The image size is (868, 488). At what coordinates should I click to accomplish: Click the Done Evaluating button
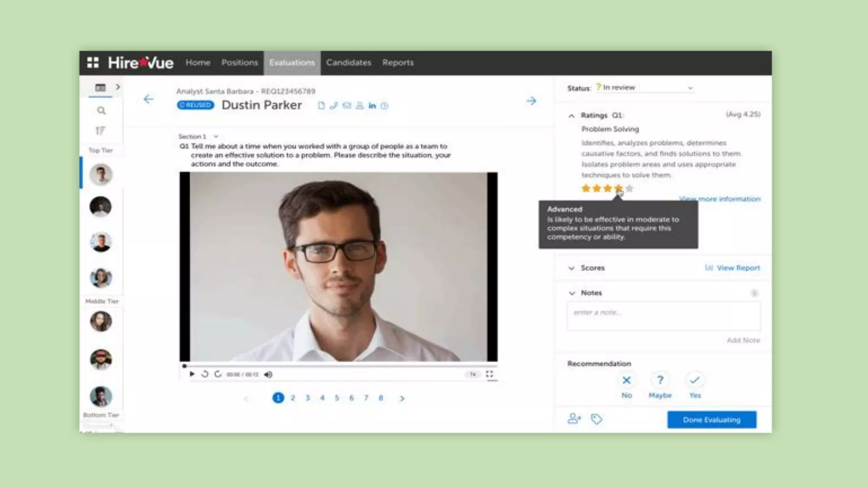pos(712,420)
